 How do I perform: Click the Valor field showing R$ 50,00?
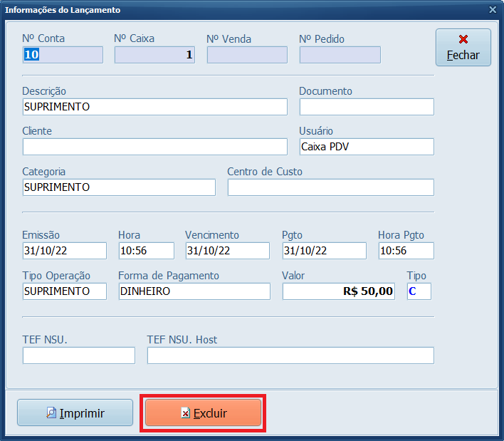tap(338, 291)
